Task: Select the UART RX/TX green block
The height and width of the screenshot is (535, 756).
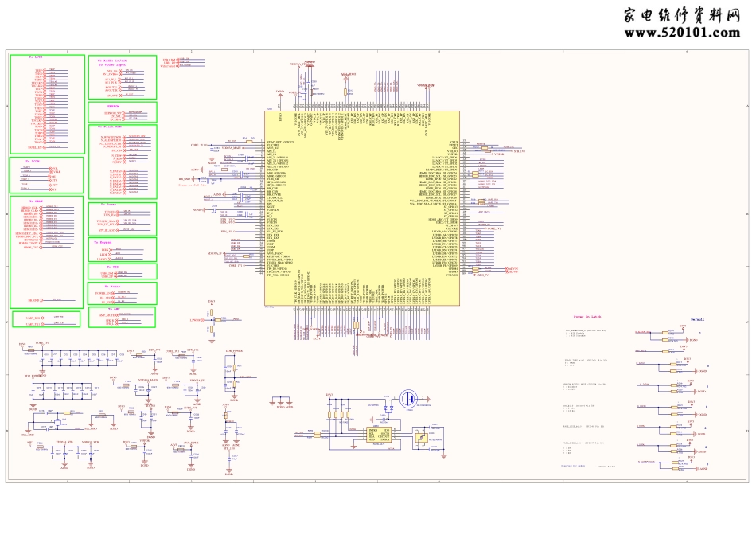Action: pyautogui.click(x=46, y=319)
